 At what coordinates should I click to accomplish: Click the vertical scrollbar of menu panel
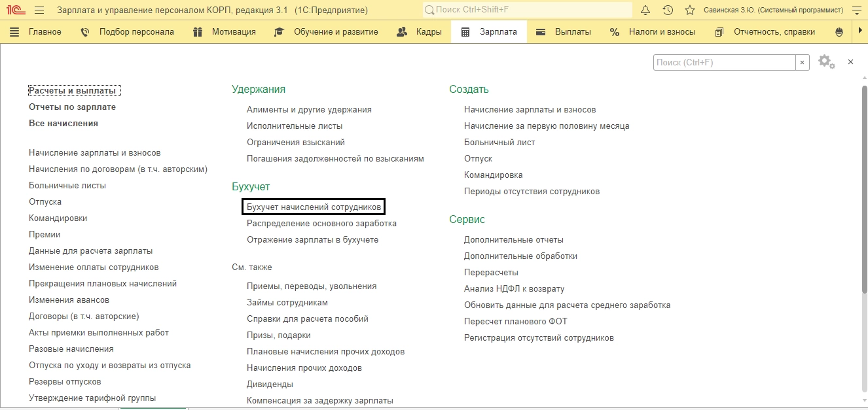pyautogui.click(x=864, y=190)
